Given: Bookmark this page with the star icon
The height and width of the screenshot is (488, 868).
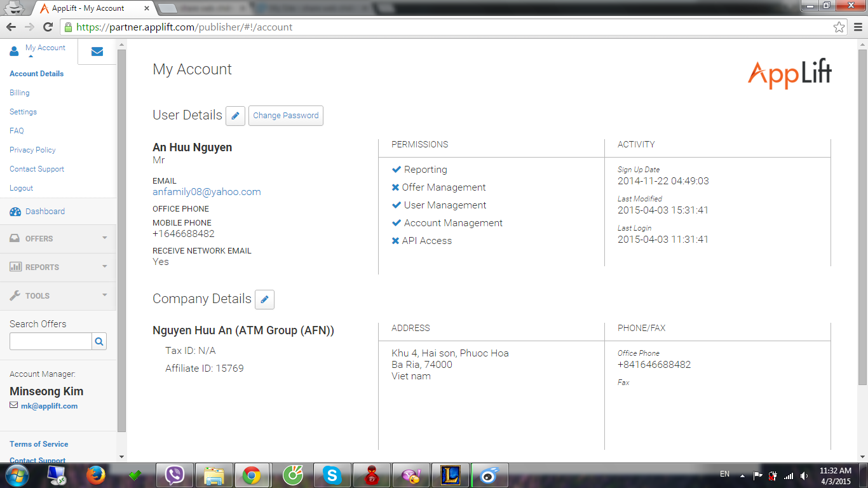Looking at the screenshot, I should pyautogui.click(x=839, y=27).
